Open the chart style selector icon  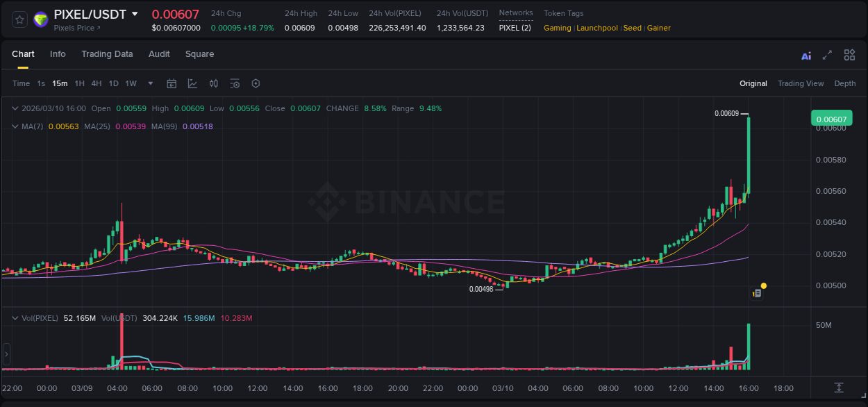click(x=191, y=83)
